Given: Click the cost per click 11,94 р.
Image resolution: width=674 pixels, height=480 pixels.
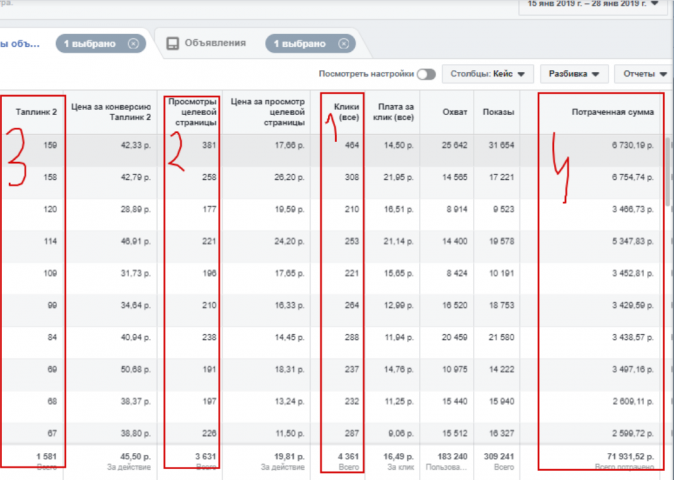Looking at the screenshot, I should coord(398,337).
